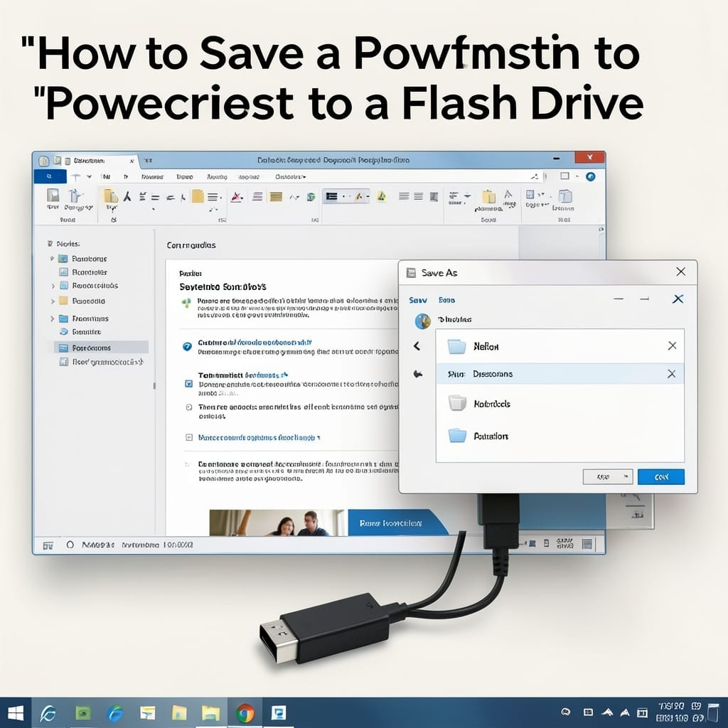Open Chrome from the taskbar

coord(245,712)
